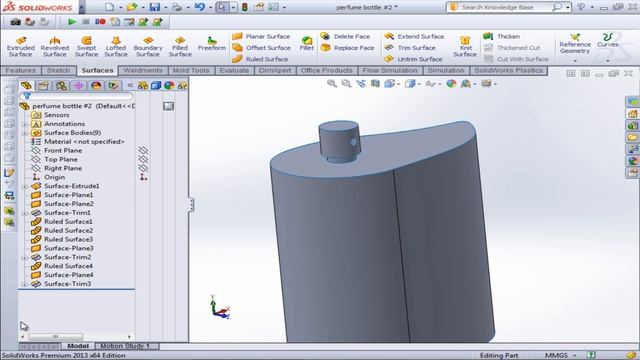Click the Open folder icon
This screenshot has width=640, height=360.
[x=132, y=7]
